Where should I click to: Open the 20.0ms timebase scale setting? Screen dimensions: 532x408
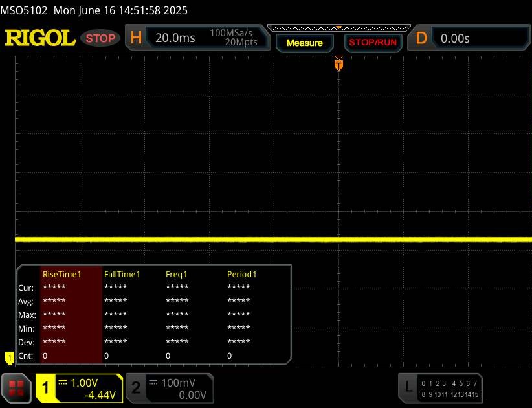175,38
